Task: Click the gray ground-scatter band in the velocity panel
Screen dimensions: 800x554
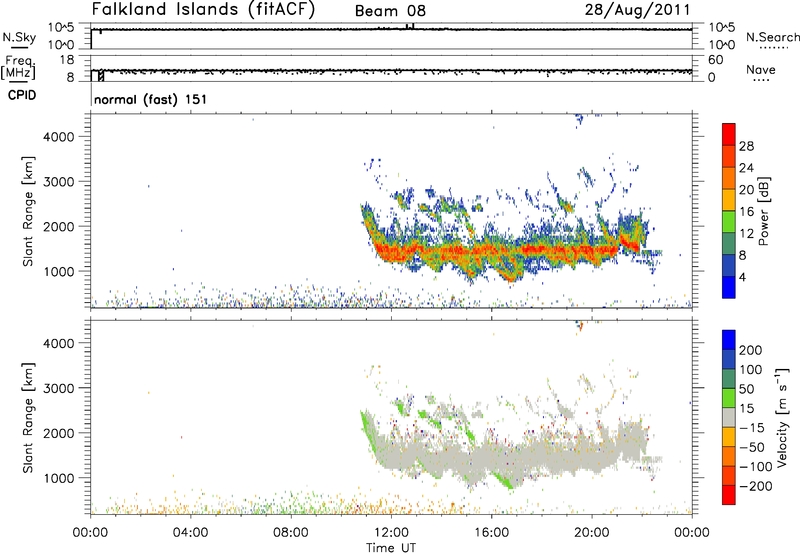Action: pos(500,457)
